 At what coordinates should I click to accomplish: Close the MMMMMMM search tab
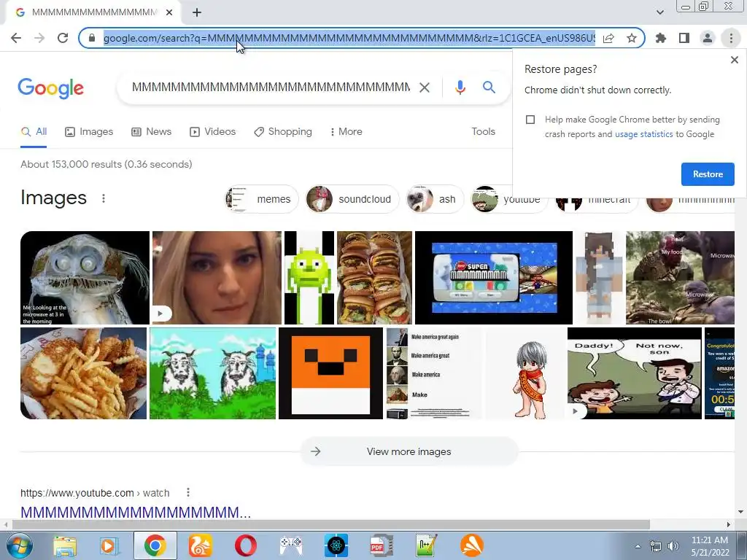(x=169, y=12)
